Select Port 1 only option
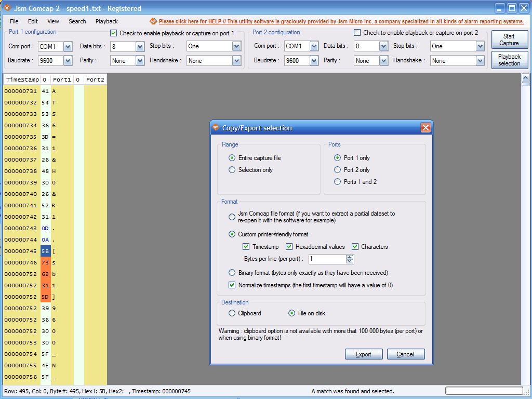 pos(337,158)
